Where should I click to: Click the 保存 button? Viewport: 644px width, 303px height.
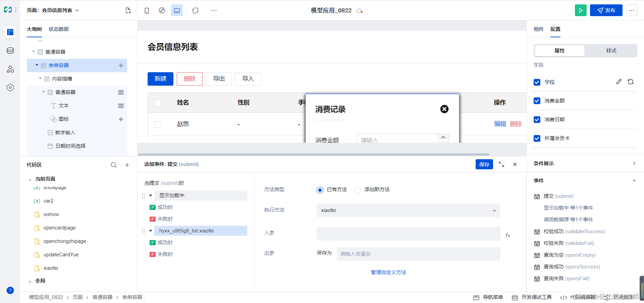pos(484,164)
